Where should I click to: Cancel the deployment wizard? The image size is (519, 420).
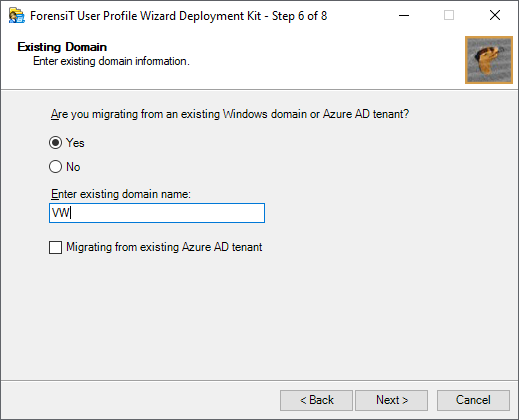coord(473,400)
